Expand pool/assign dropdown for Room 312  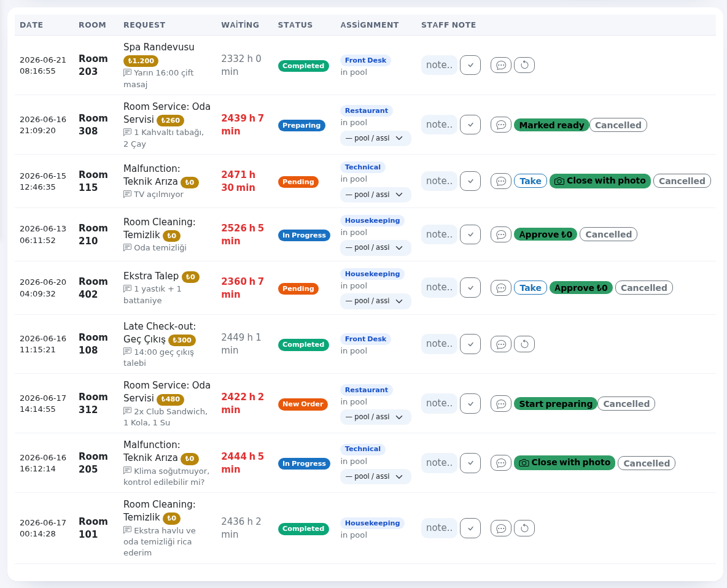click(x=376, y=417)
